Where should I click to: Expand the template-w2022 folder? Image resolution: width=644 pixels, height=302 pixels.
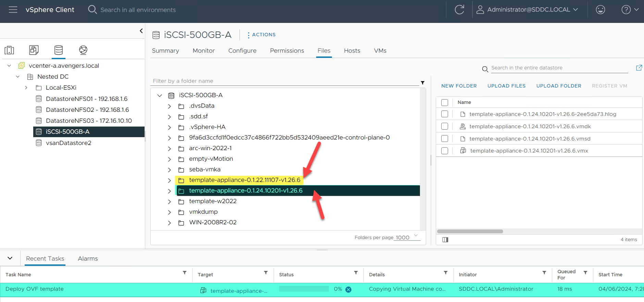pos(169,201)
